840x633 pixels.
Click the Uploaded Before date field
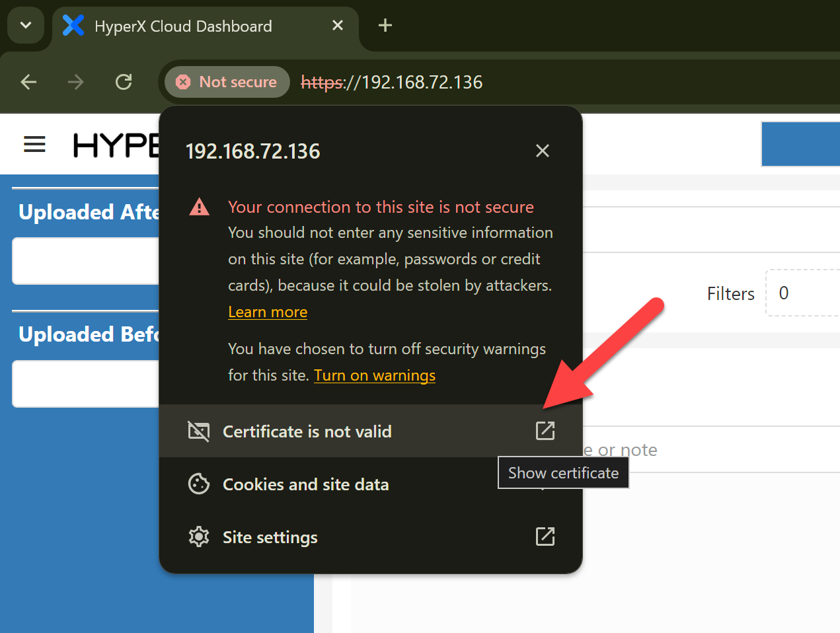pyautogui.click(x=86, y=384)
